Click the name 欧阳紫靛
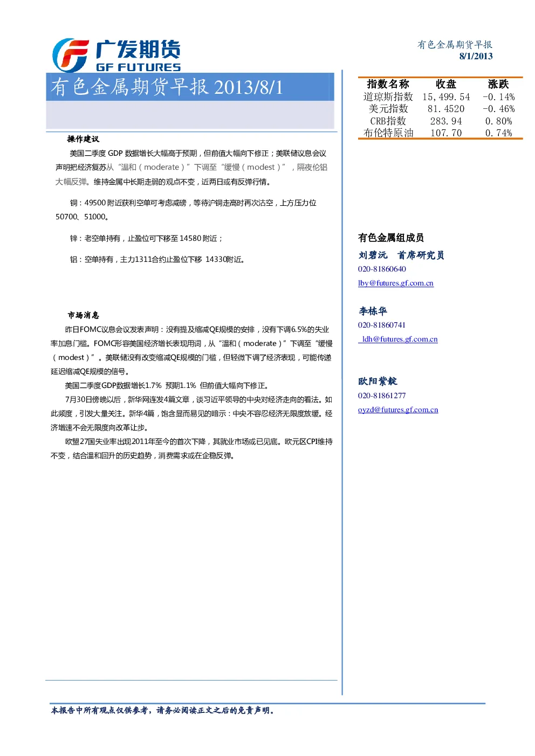This screenshot has height=756, width=535. 378,382
